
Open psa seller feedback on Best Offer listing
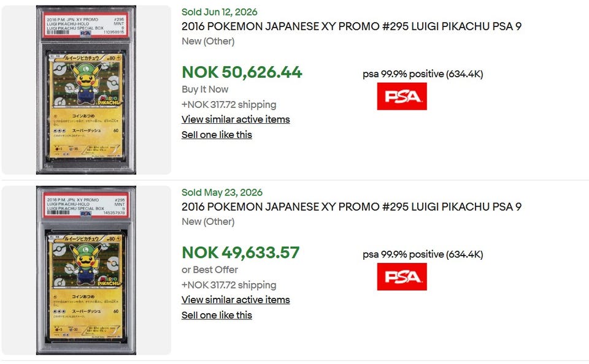[423, 254]
